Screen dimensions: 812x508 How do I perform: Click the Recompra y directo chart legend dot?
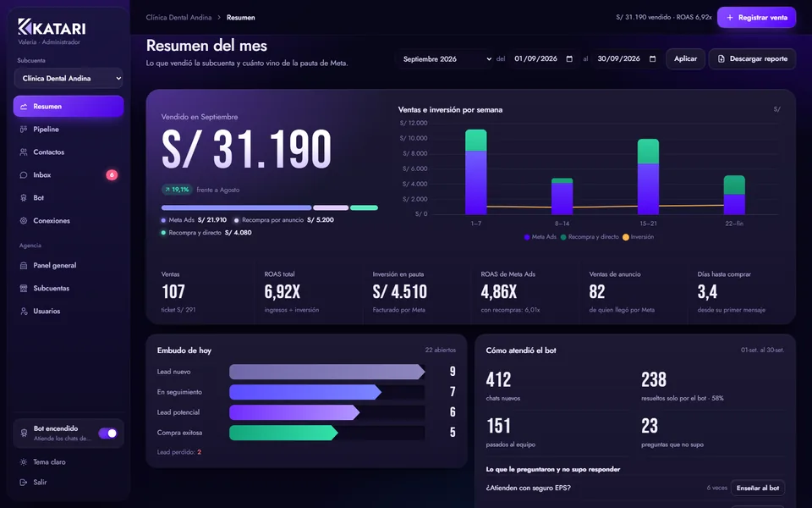coord(563,237)
